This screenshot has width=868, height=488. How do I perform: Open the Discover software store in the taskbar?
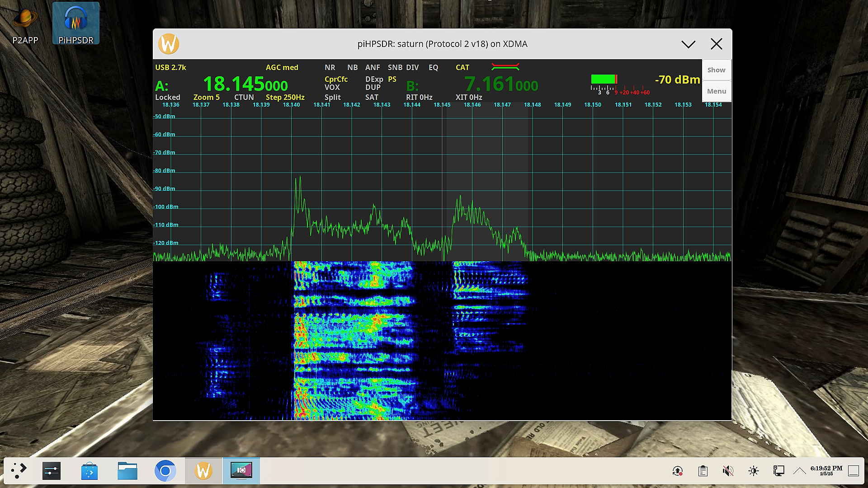click(90, 471)
